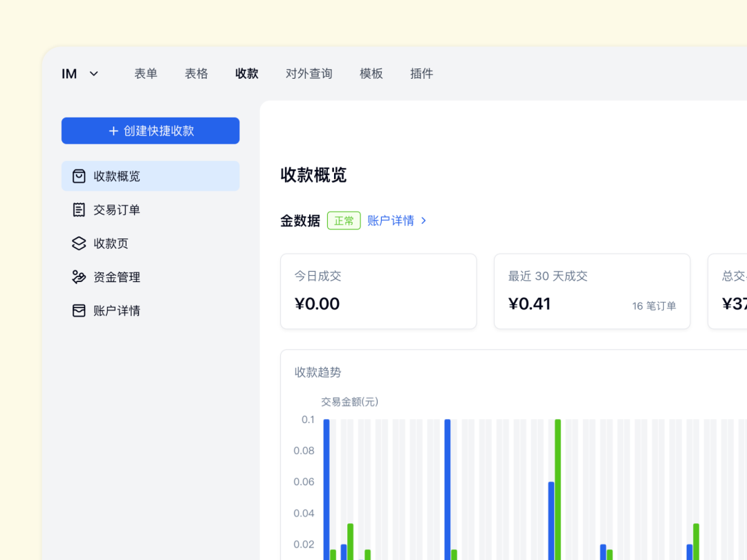Click the 0.04 axis value
The height and width of the screenshot is (560, 747).
pos(304,513)
